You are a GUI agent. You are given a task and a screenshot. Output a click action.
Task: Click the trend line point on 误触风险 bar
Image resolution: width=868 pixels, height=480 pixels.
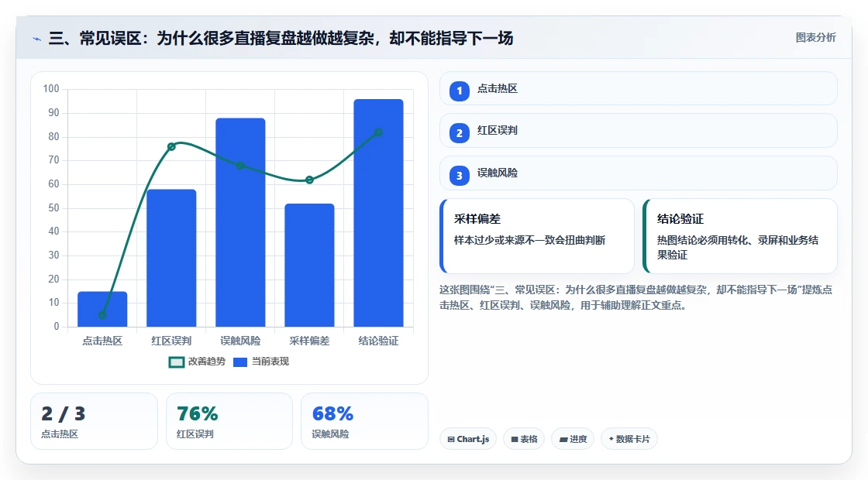240,166
